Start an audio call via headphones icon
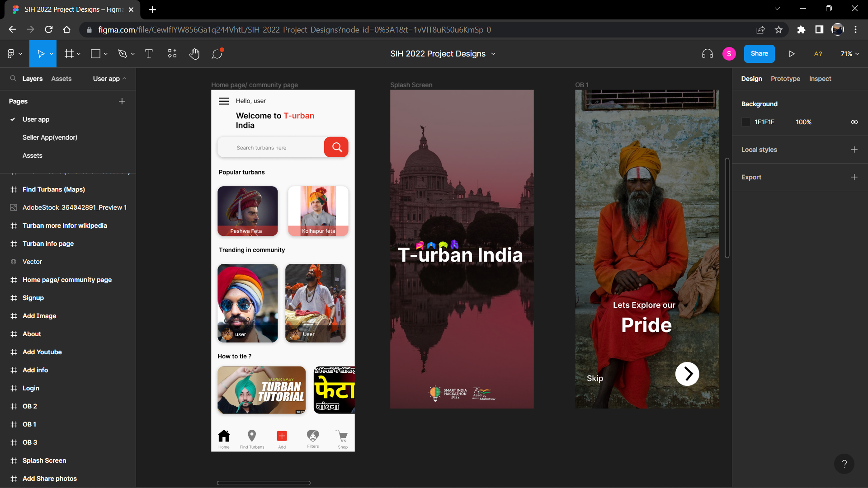 (x=707, y=53)
